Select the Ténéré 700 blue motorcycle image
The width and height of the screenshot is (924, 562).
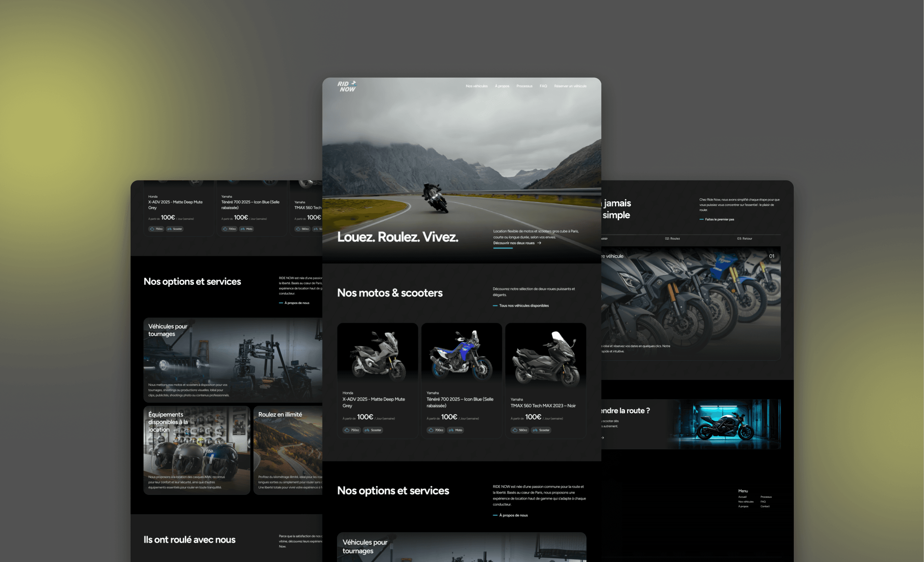coord(461,356)
